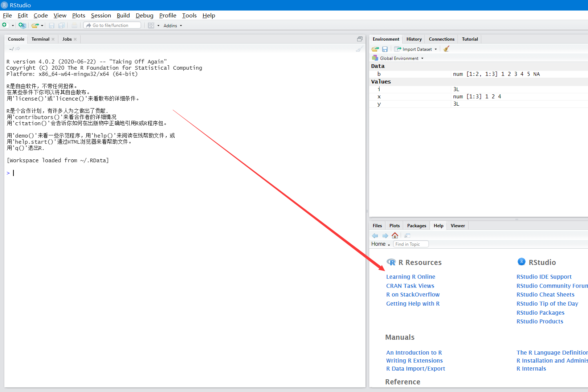Switch to the Jobs tab
588x392 pixels.
pos(67,39)
